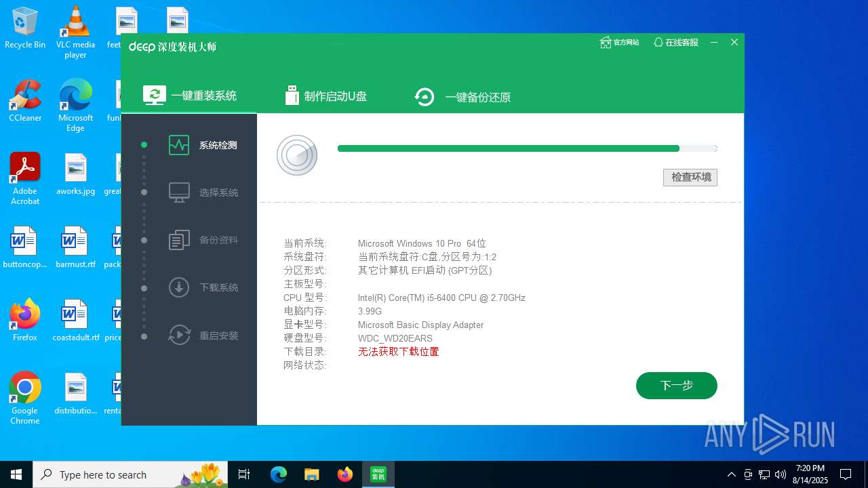
Task: Open File Explorer from taskbar
Action: point(311,474)
